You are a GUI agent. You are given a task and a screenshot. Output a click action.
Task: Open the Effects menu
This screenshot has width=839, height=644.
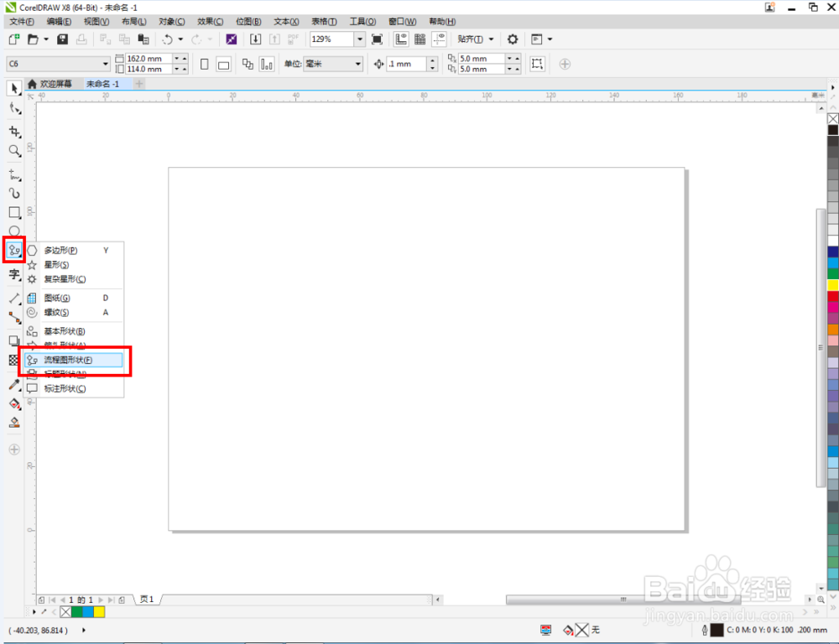(210, 22)
